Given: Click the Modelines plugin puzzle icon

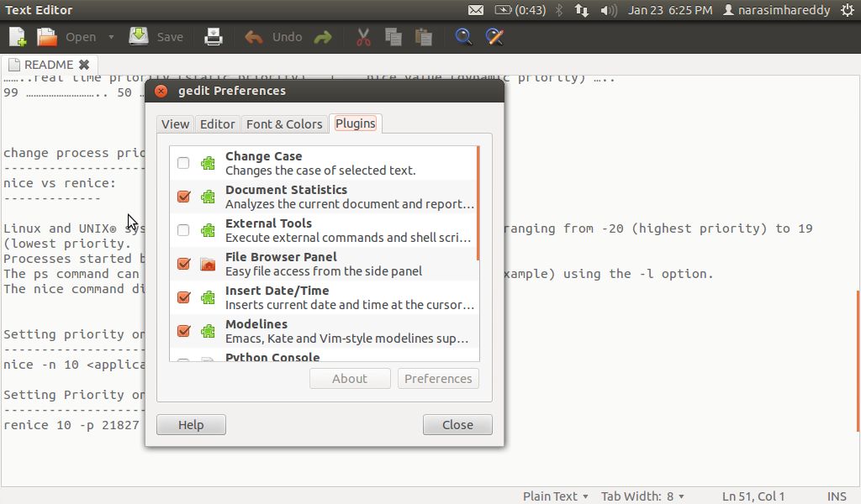Looking at the screenshot, I should click(208, 331).
